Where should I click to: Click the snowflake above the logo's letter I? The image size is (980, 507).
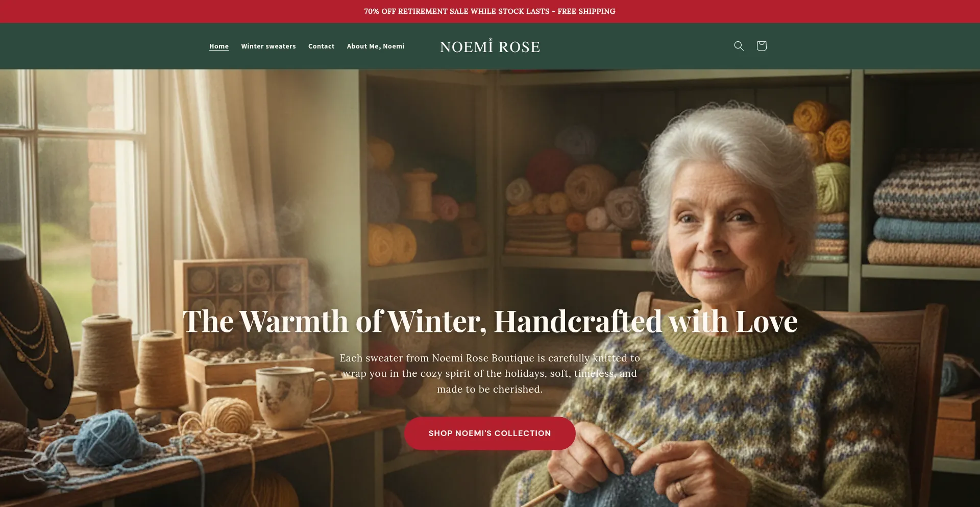click(491, 39)
